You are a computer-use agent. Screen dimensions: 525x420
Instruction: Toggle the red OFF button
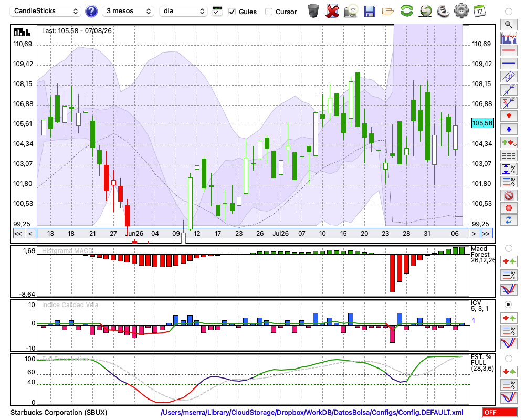[x=500, y=412]
